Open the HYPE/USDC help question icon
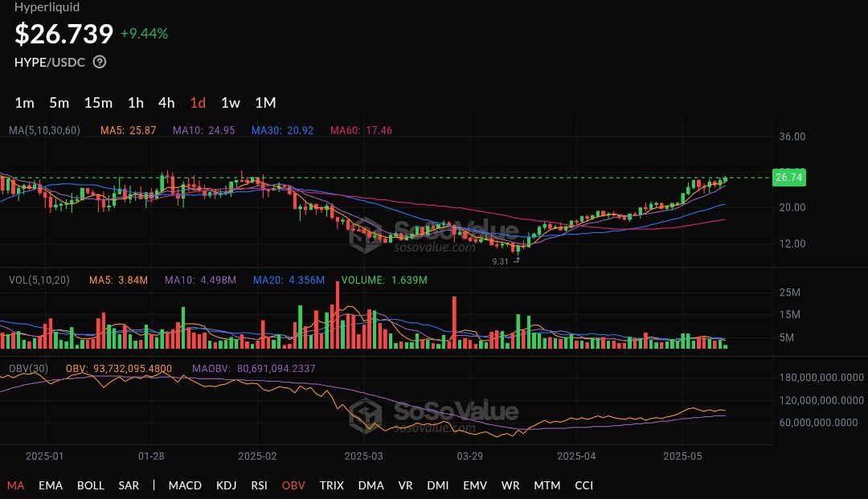 [100, 62]
